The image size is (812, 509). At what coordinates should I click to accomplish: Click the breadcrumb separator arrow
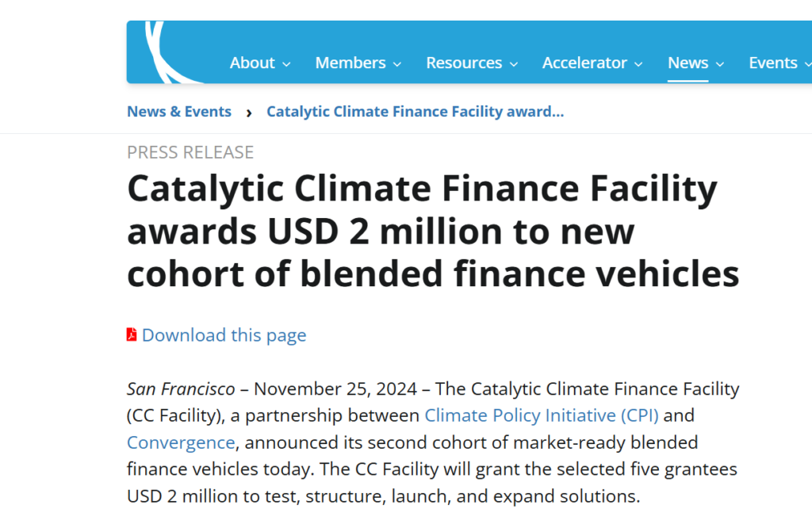point(249,113)
